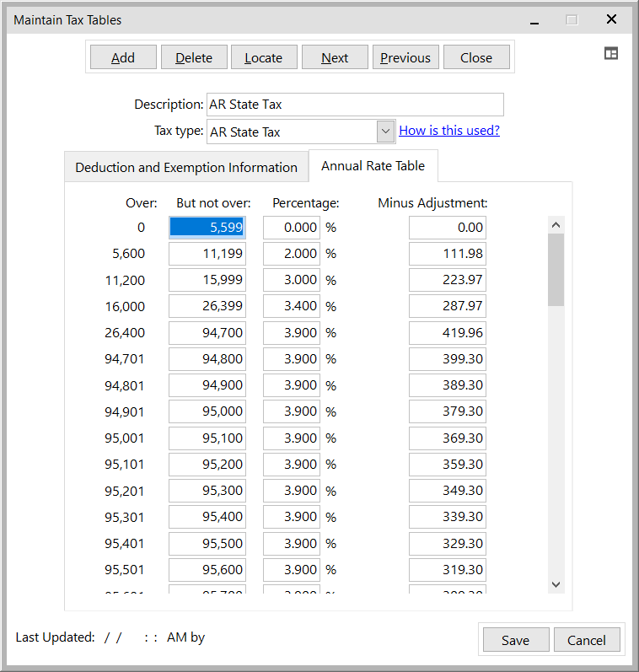Image resolution: width=639 pixels, height=672 pixels.
Task: Click the Cancel button
Action: click(x=586, y=640)
